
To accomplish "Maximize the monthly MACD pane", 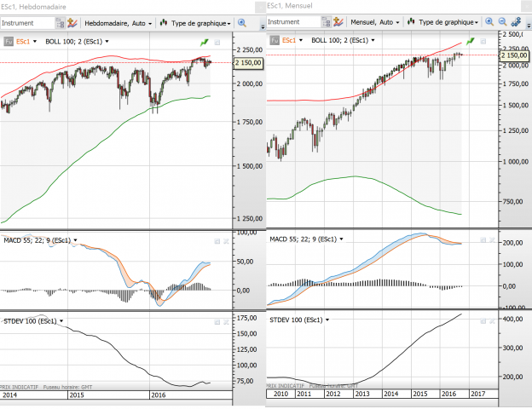I will [483, 240].
